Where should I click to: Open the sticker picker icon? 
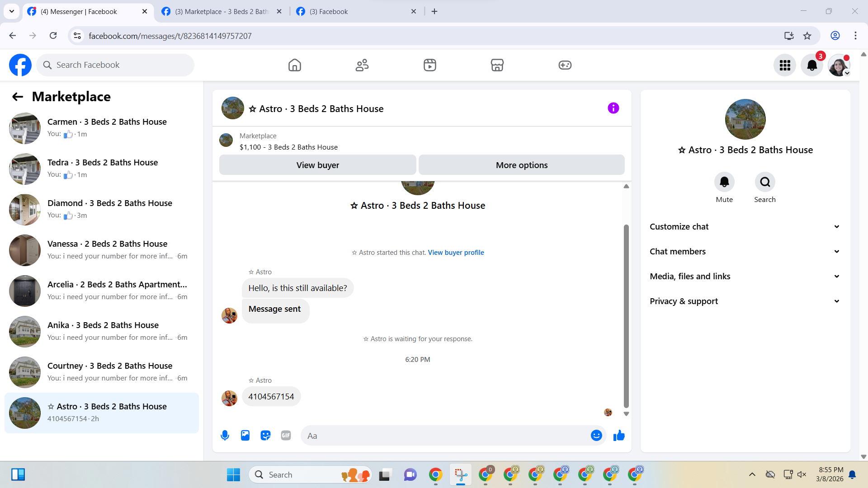pos(265,436)
